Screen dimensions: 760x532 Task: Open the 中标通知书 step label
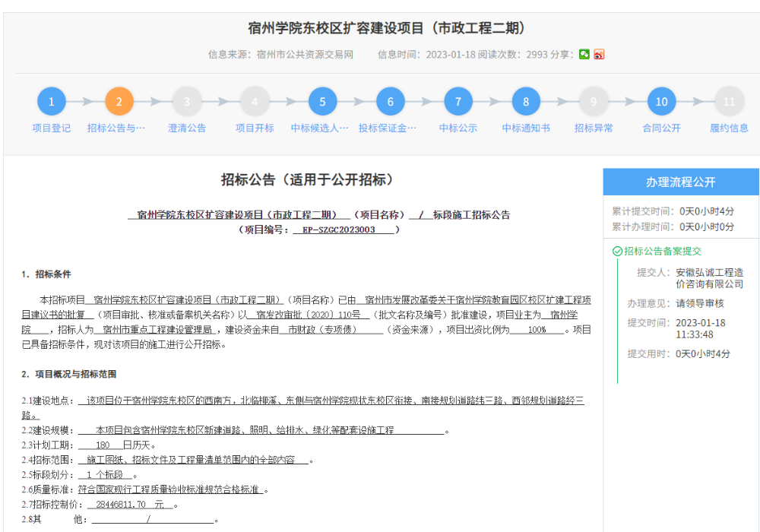pos(526,128)
